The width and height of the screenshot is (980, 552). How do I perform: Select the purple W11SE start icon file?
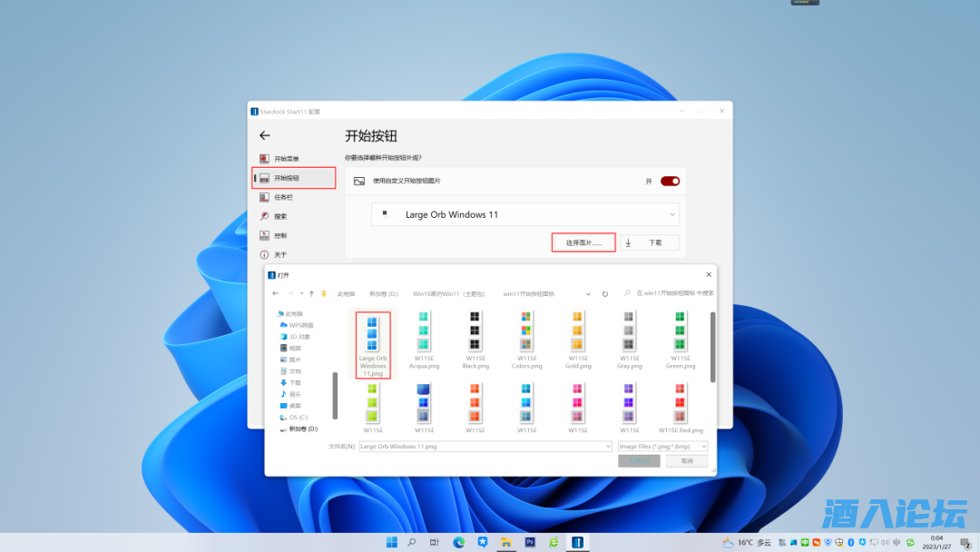pyautogui.click(x=629, y=409)
